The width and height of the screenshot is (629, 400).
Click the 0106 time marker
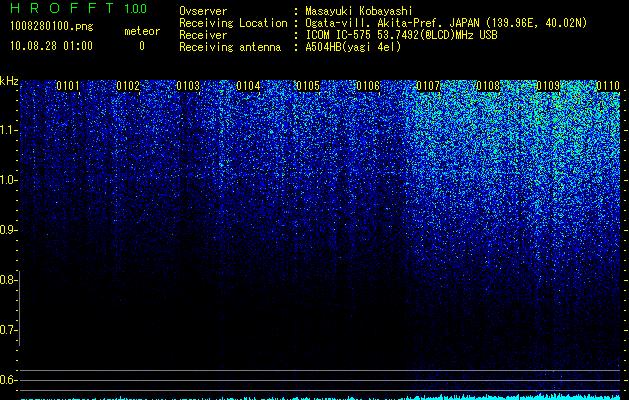[368, 86]
